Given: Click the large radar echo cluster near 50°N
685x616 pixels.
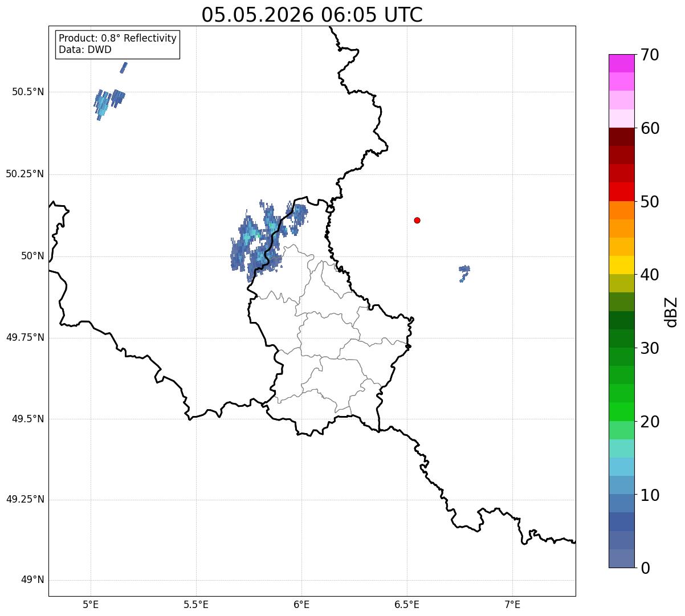Looking at the screenshot, I should pos(268,239).
